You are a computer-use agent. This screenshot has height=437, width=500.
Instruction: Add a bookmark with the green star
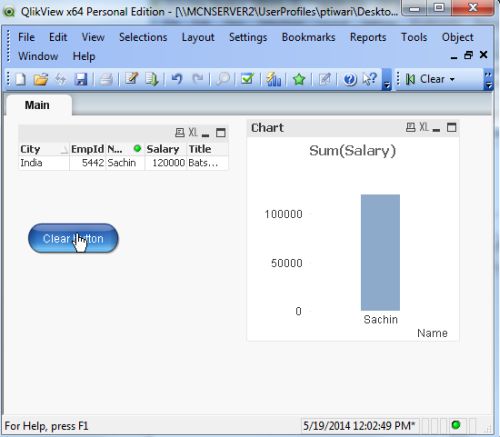coord(299,79)
